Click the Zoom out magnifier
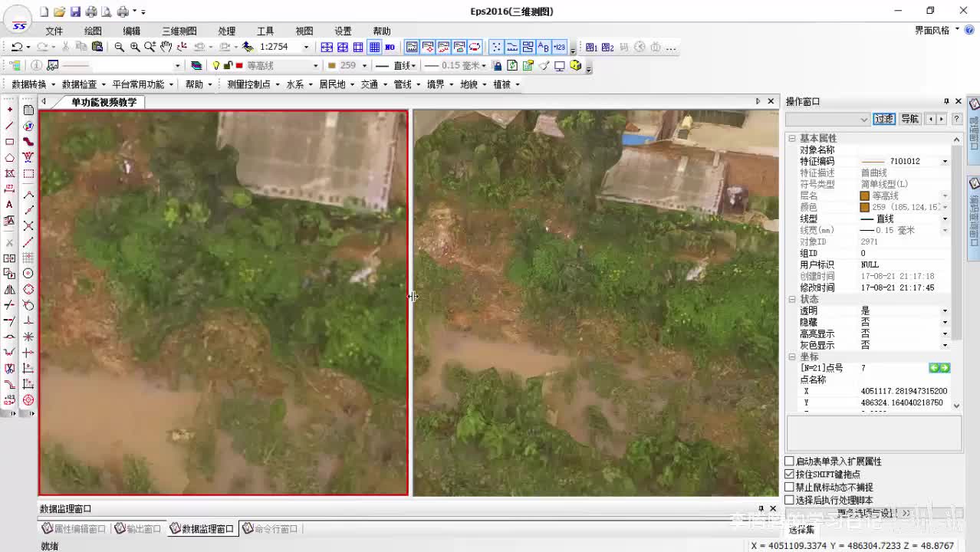The width and height of the screenshot is (980, 552). (x=119, y=47)
